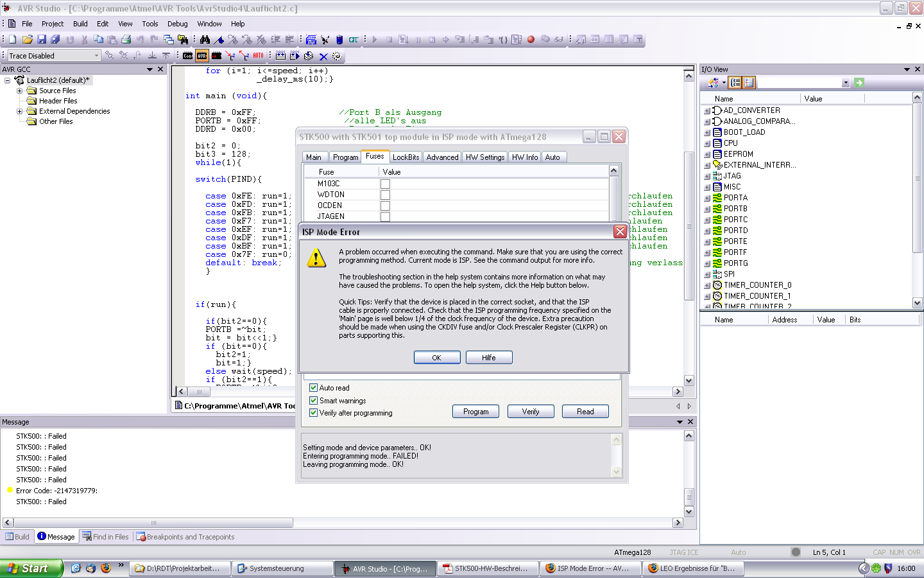
Task: Uncheck the Auto read checkbox
Action: [x=314, y=387]
